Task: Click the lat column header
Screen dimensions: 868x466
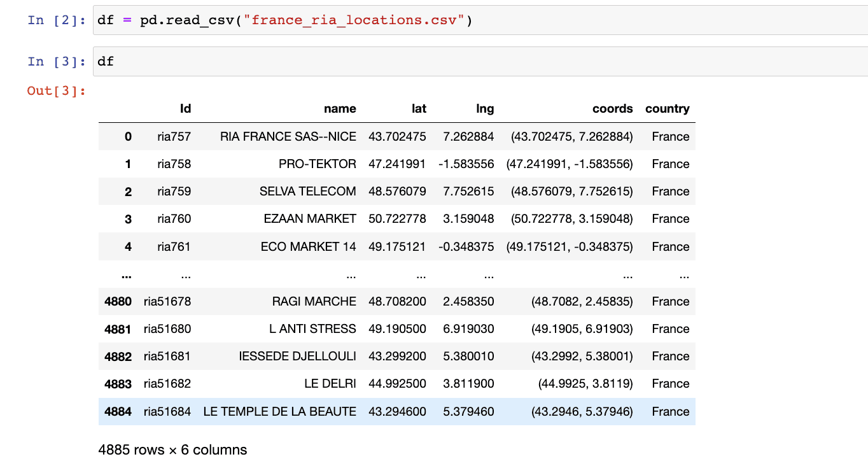Action: (x=419, y=109)
